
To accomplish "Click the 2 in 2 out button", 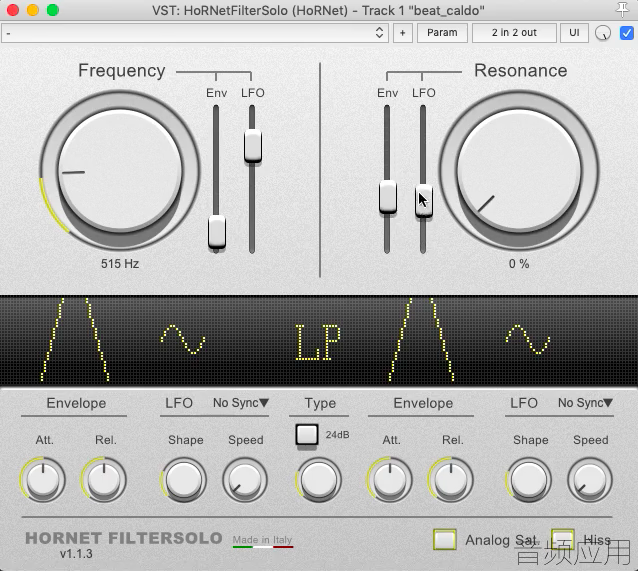I will 514,33.
